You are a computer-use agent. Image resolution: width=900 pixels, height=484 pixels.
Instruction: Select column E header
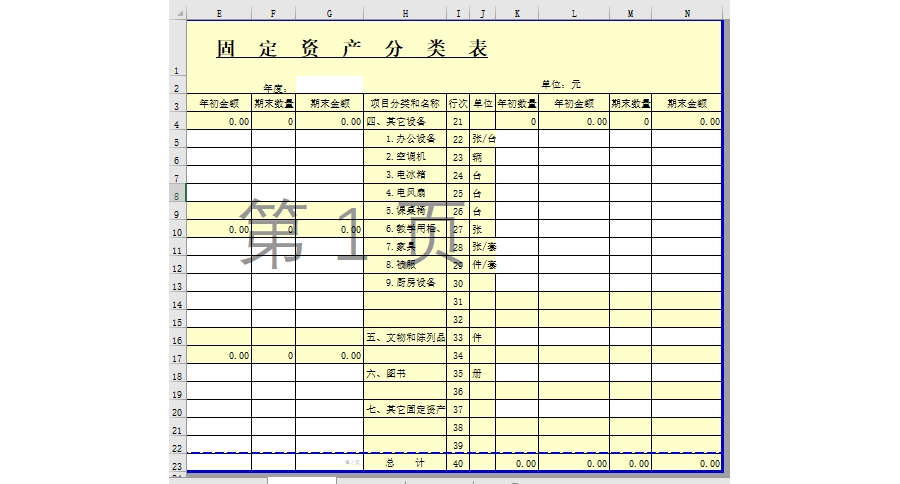tap(219, 13)
